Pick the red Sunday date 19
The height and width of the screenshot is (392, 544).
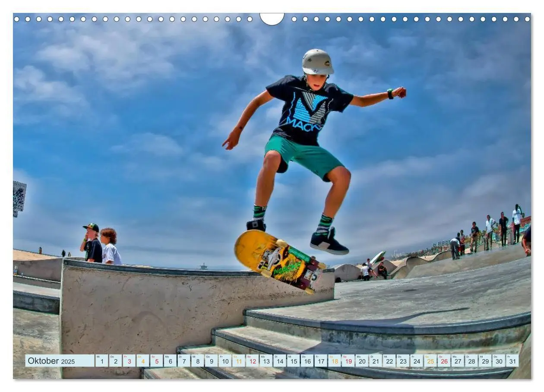348,361
